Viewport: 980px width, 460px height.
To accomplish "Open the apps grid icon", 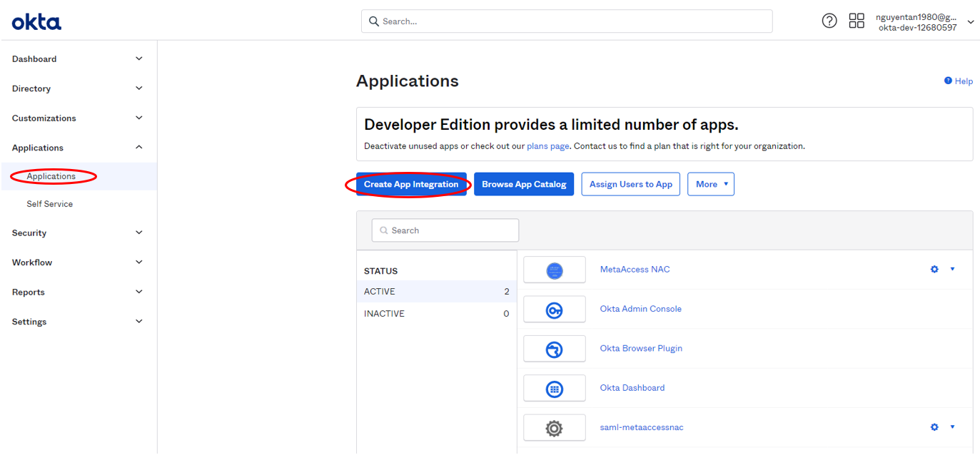I will tap(857, 21).
